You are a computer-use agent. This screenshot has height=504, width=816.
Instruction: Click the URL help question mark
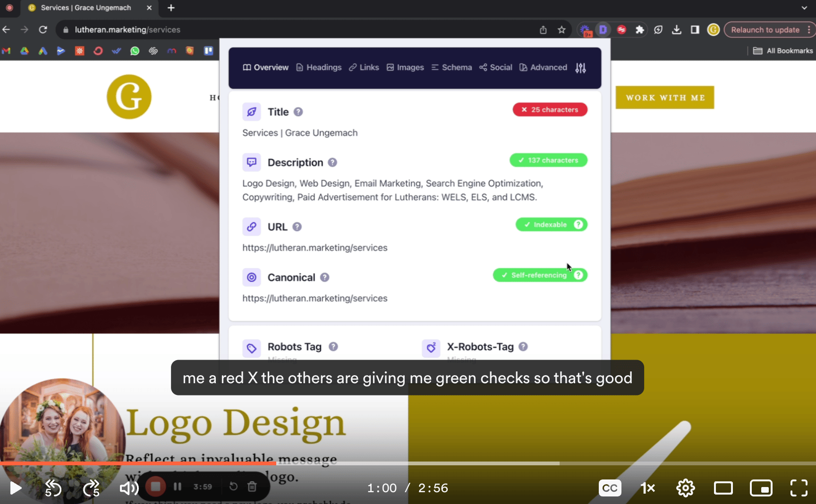click(297, 227)
